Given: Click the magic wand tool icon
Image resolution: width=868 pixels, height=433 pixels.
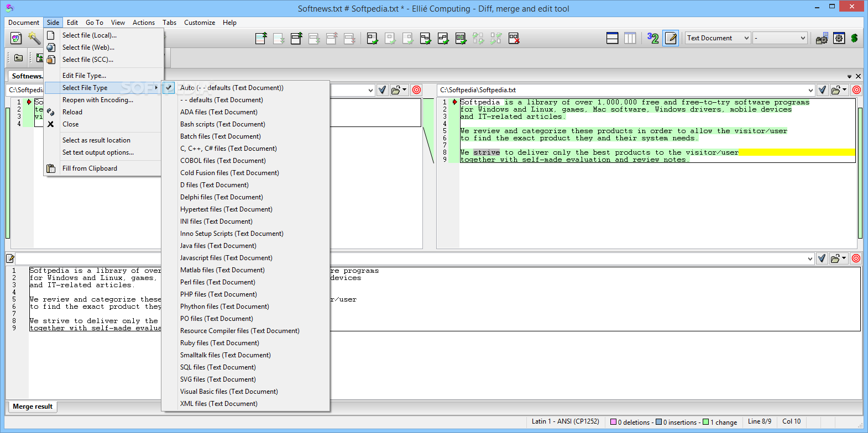Looking at the screenshot, I should pyautogui.click(x=34, y=38).
